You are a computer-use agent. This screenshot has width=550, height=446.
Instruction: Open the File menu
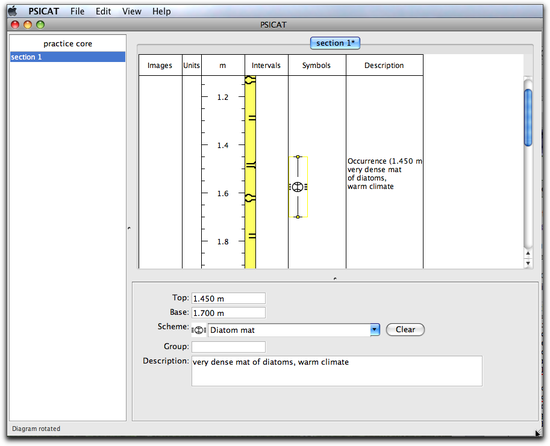pyautogui.click(x=77, y=11)
